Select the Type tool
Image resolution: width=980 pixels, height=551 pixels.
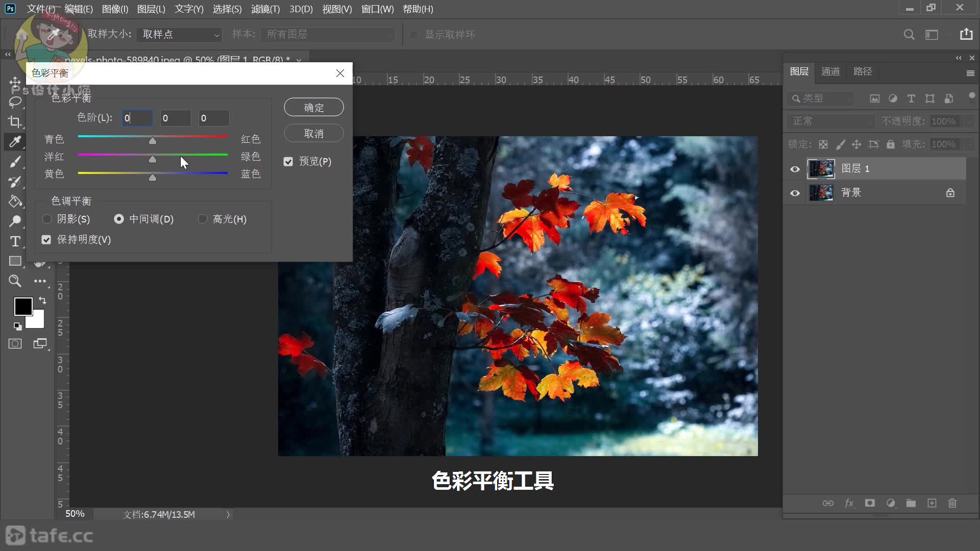coord(15,241)
